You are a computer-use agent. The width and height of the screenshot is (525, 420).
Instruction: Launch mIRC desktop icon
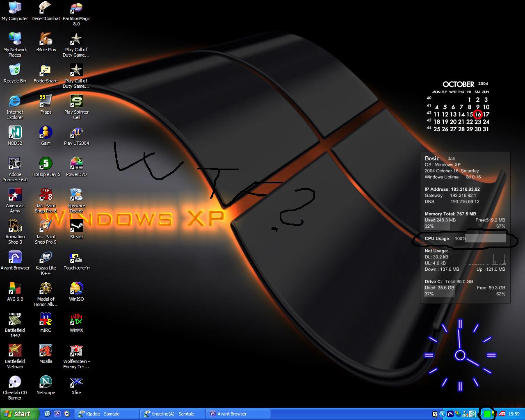tap(46, 323)
